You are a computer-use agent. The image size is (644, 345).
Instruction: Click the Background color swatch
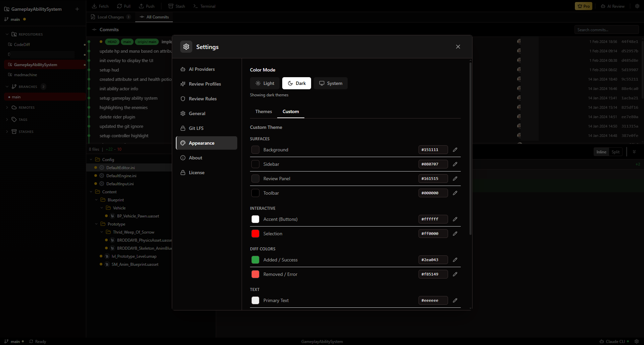(x=255, y=150)
